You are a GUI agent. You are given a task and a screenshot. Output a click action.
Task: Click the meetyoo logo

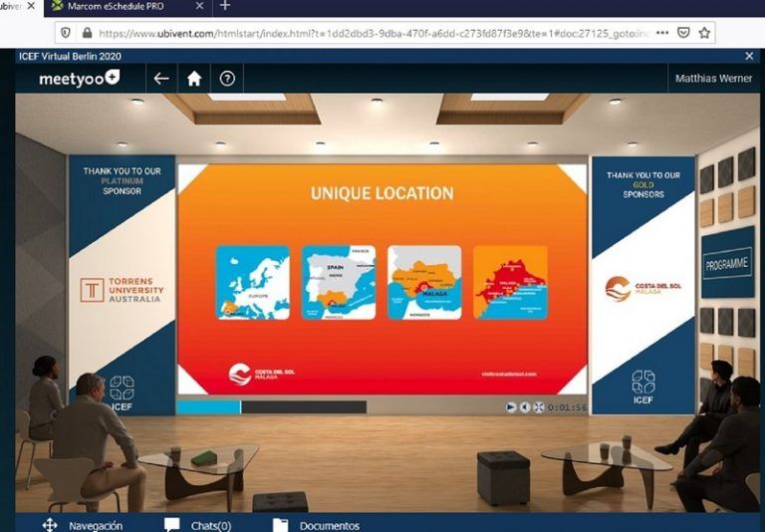point(80,78)
